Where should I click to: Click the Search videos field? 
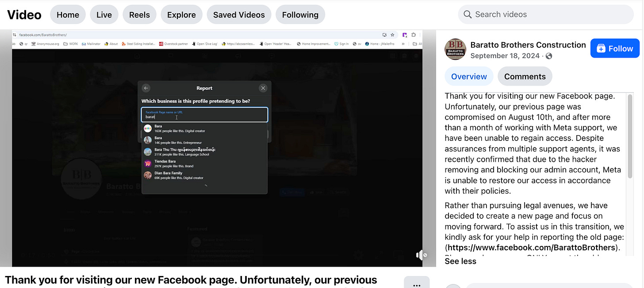click(546, 14)
